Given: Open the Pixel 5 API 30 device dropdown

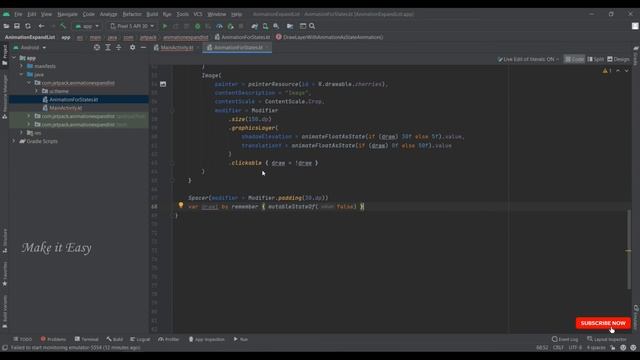Looking at the screenshot, I should coord(132,26).
